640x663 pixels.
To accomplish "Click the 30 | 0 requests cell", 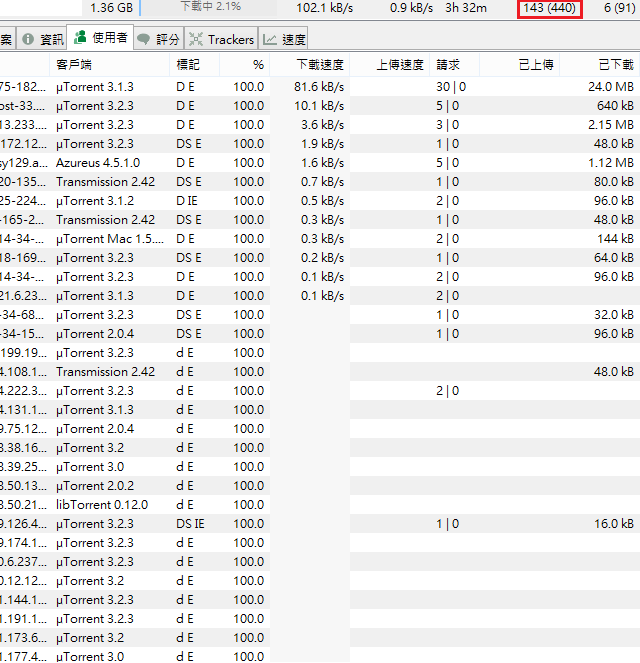I will coord(451,87).
